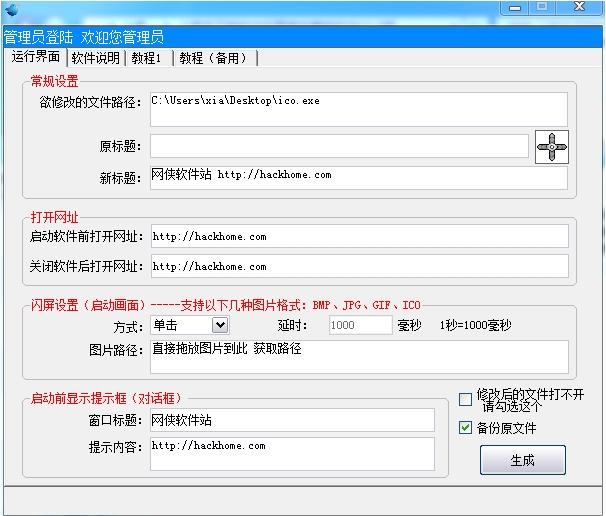Select the 教程（备用）tab
This screenshot has width=606, height=516.
click(x=212, y=58)
